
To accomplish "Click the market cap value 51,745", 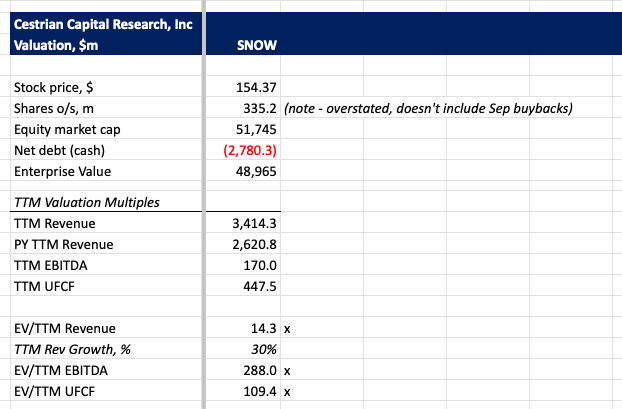I will [x=256, y=129].
